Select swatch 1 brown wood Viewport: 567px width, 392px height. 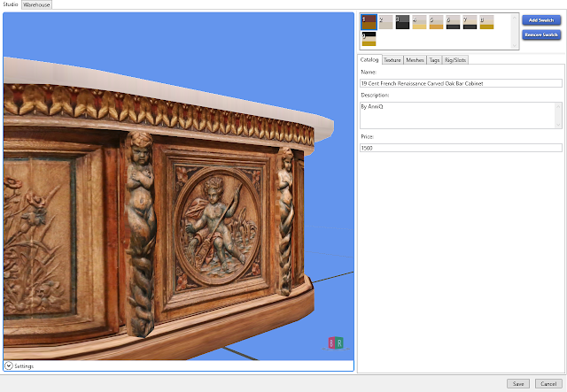pos(369,22)
